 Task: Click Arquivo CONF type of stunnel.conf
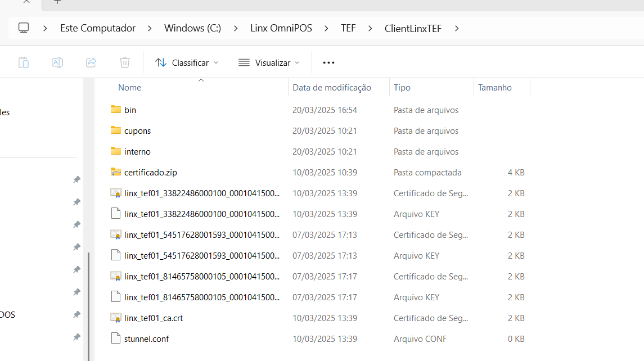(420, 339)
